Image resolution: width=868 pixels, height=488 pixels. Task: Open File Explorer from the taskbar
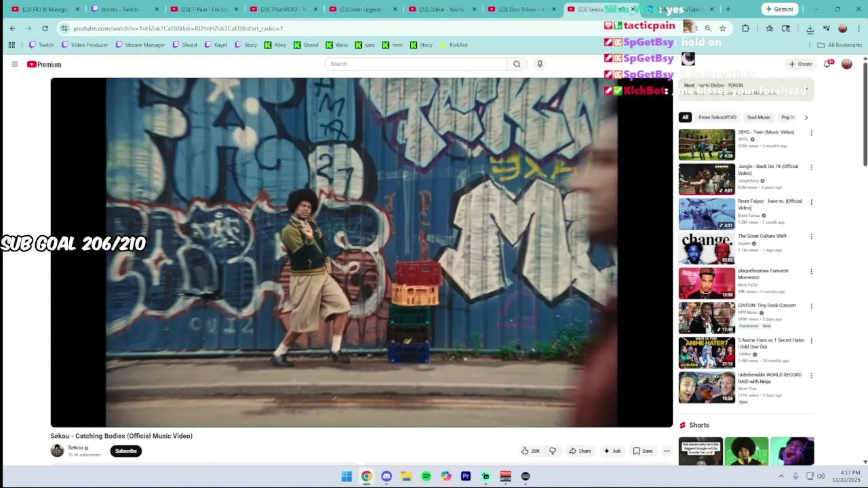coord(406,476)
